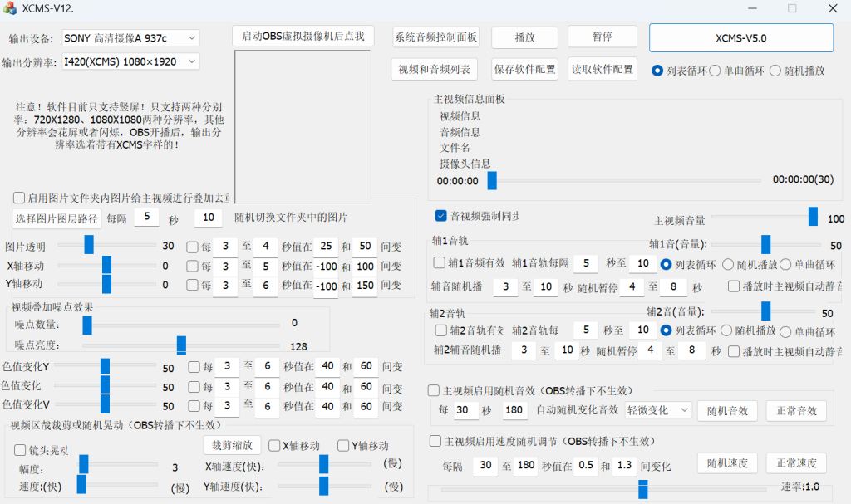Open the 输出设备 SONY camera dropdown

130,38
